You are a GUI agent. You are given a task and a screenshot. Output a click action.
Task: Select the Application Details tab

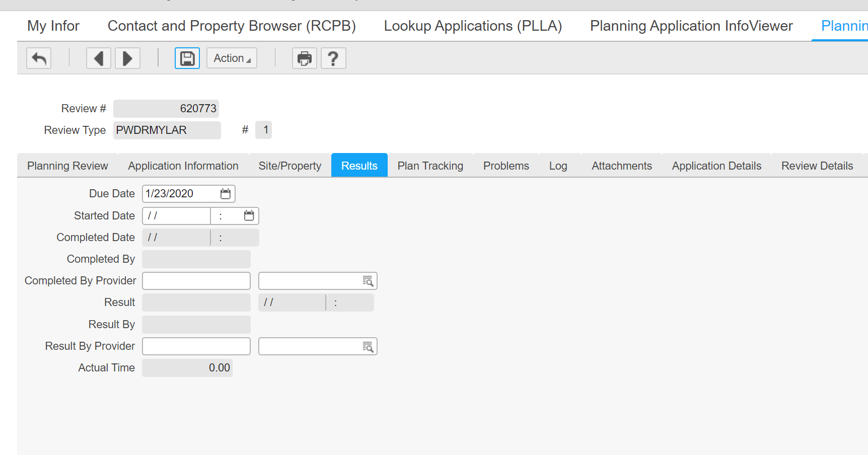coord(716,166)
